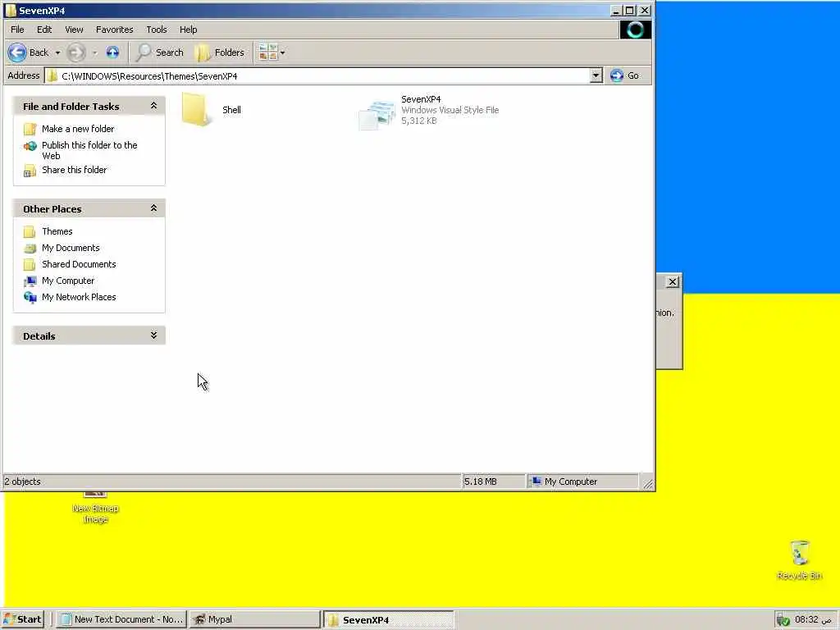Click the system tray security icon

point(783,620)
